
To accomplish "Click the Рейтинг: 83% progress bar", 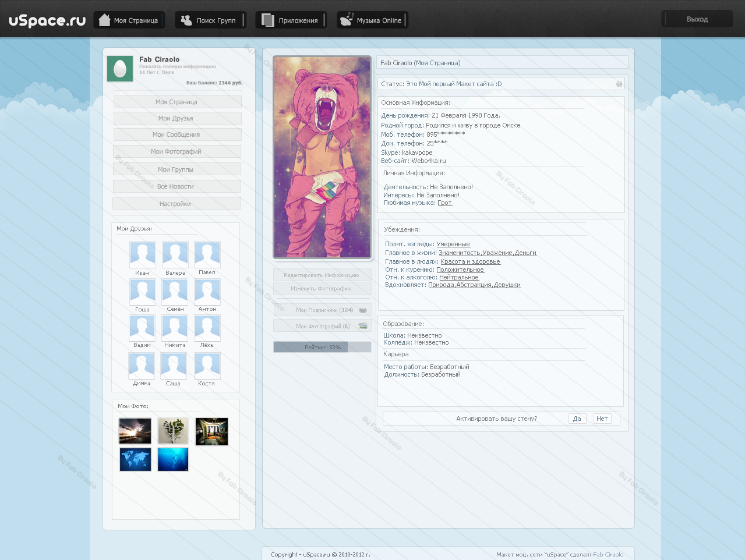I will click(x=322, y=347).
